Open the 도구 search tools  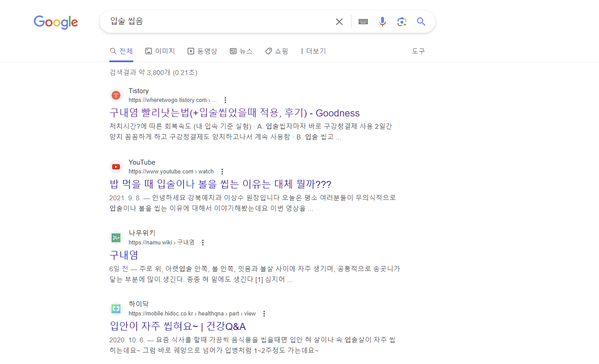(x=418, y=51)
